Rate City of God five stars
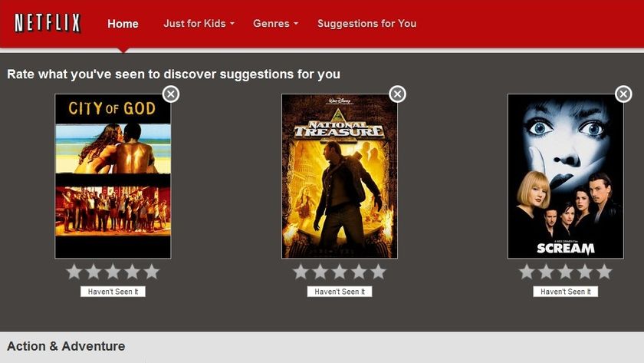 152,272
